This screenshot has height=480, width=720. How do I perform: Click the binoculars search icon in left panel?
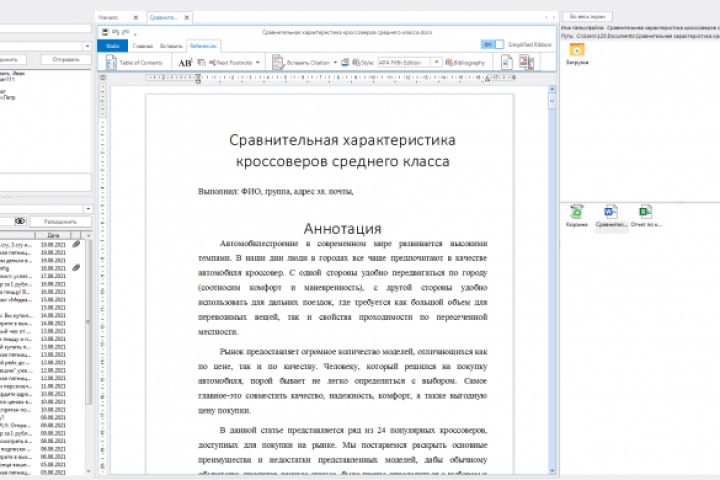coord(20,221)
